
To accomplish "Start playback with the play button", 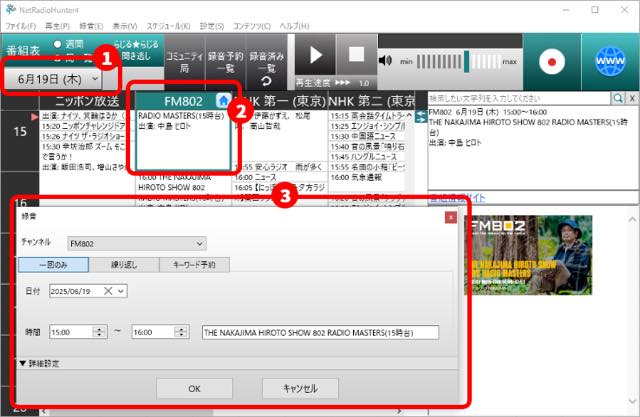I will (x=315, y=55).
